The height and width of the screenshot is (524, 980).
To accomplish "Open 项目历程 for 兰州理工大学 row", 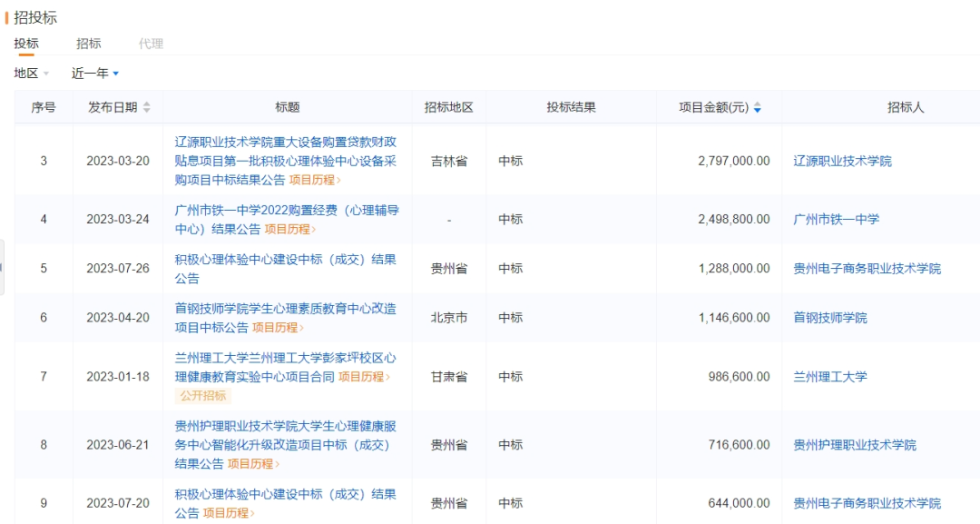I will (365, 377).
